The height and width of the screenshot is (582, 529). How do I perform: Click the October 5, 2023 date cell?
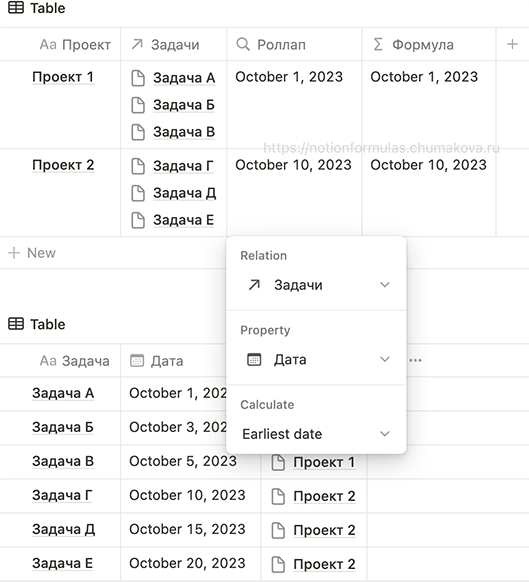tap(190, 461)
